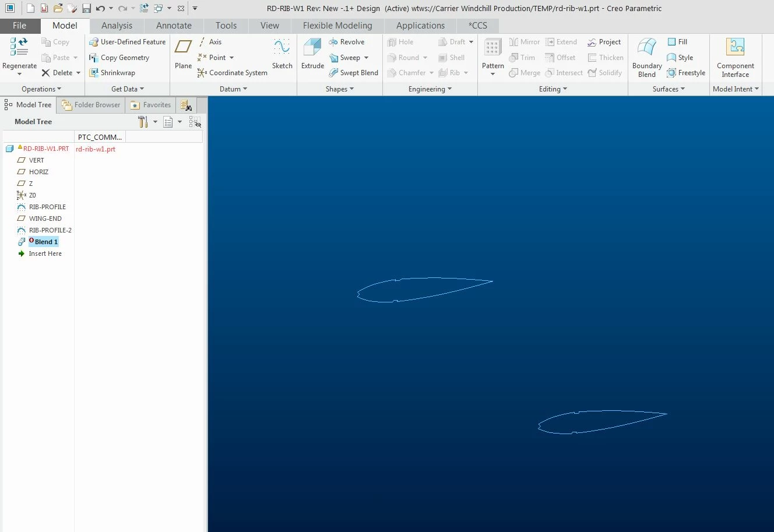Viewport: 774px width, 532px height.
Task: Choose the Fill surface tool
Action: point(677,42)
